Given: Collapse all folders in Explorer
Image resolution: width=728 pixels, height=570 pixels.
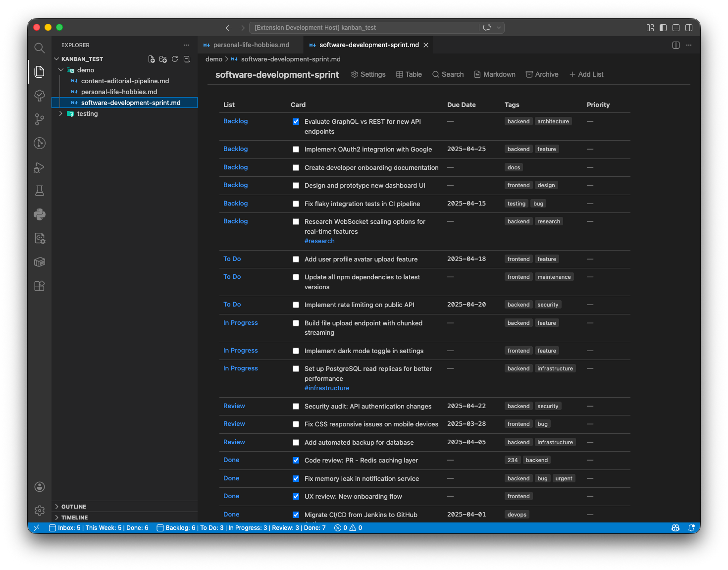Looking at the screenshot, I should (x=187, y=59).
